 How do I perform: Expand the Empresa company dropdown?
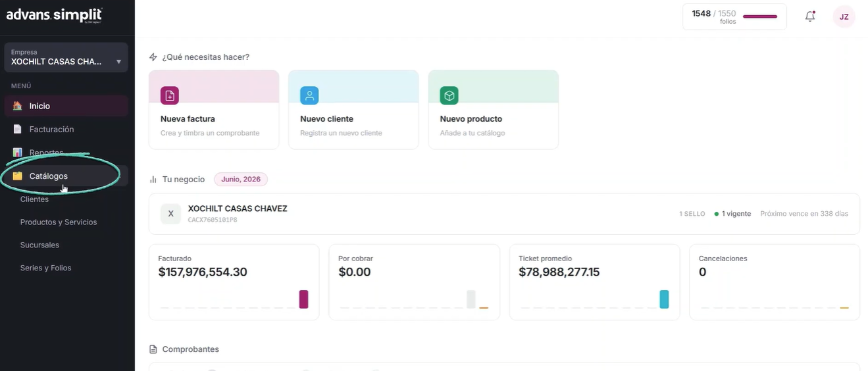click(66, 57)
